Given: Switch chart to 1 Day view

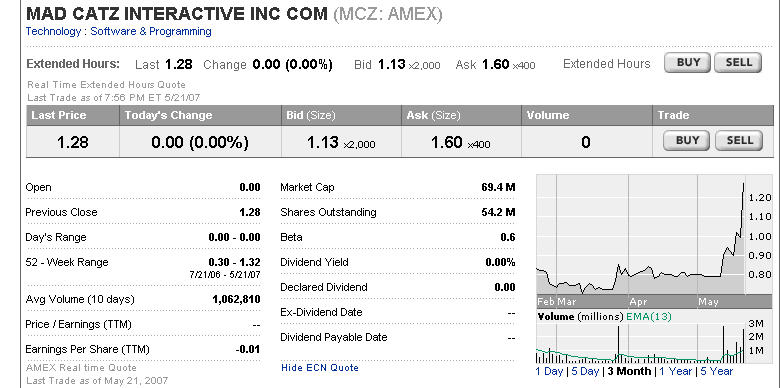Looking at the screenshot, I should click(x=549, y=371).
